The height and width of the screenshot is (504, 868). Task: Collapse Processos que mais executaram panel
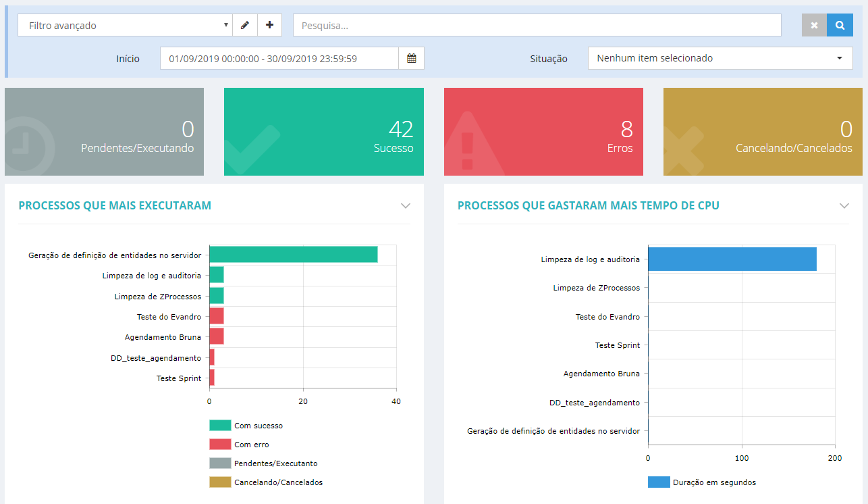pyautogui.click(x=406, y=205)
